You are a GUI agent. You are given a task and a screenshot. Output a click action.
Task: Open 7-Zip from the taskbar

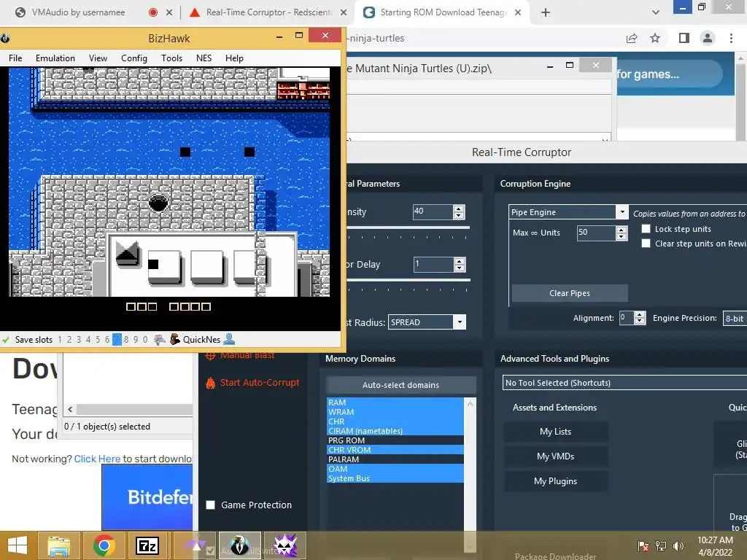pyautogui.click(x=147, y=545)
